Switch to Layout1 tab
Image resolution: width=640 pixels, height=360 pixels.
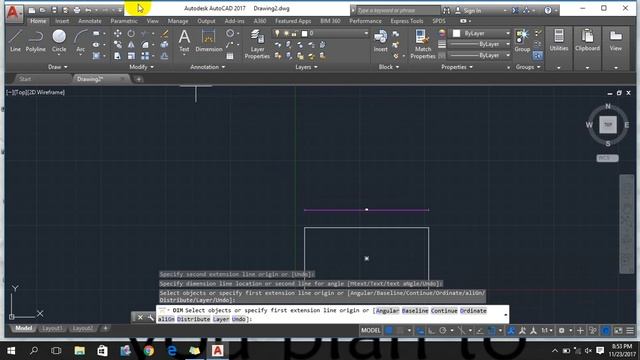pos(52,329)
